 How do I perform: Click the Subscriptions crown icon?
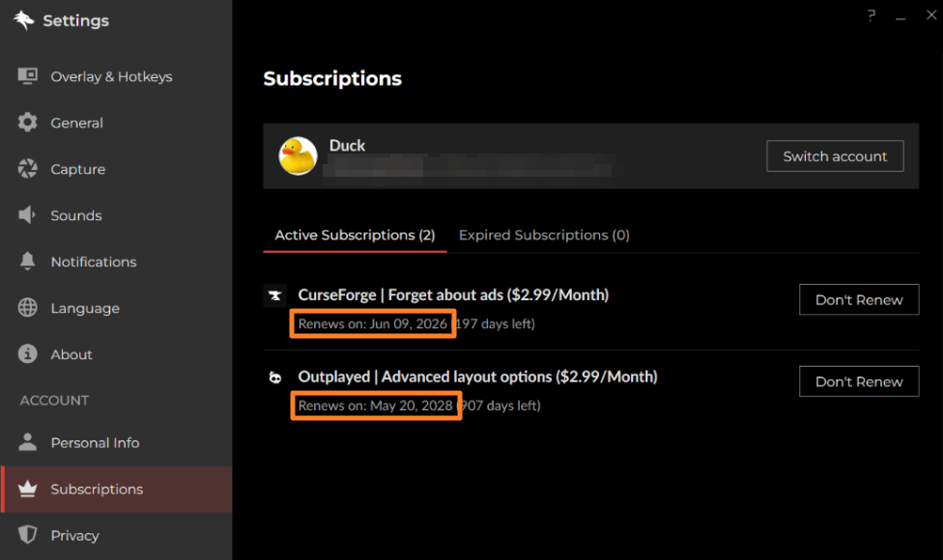[27, 489]
